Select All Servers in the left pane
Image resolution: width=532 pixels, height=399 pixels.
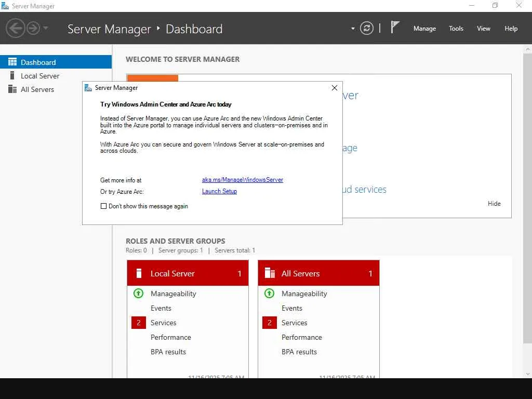pos(56,89)
